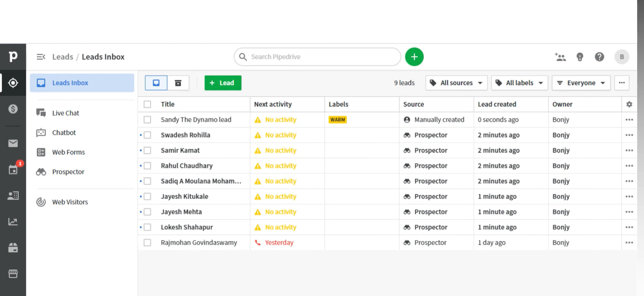This screenshot has height=296, width=644.
Task: Check the Jayesh Mehta checkbox
Action: [147, 212]
